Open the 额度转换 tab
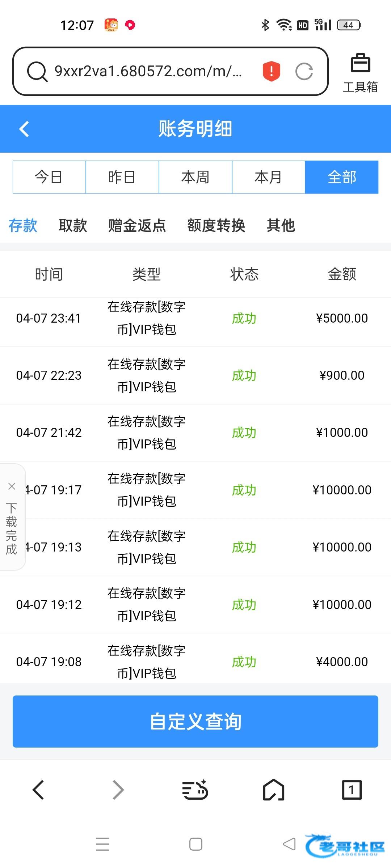Image resolution: width=391 pixels, height=868 pixels. (216, 225)
